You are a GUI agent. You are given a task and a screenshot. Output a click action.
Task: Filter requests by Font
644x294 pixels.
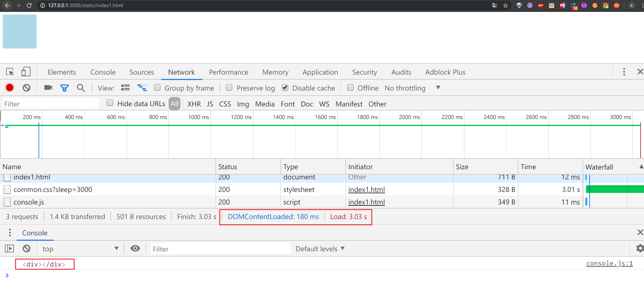coord(287,104)
